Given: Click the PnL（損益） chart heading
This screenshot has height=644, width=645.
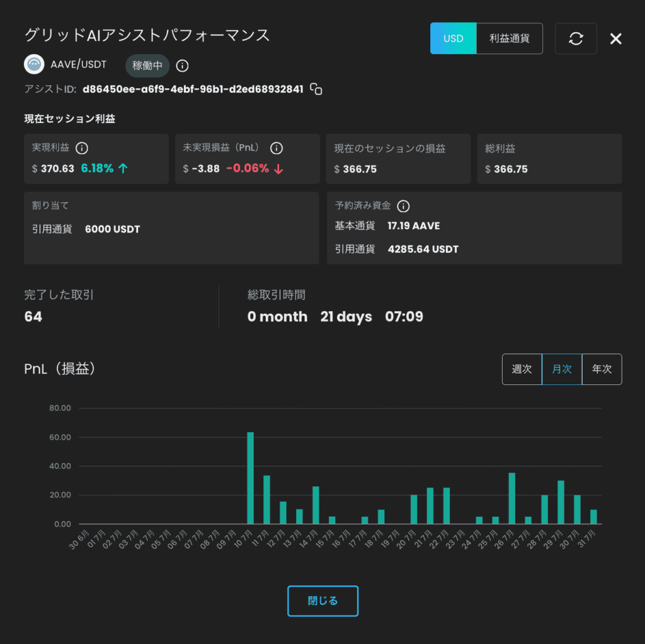Looking at the screenshot, I should coord(60,369).
